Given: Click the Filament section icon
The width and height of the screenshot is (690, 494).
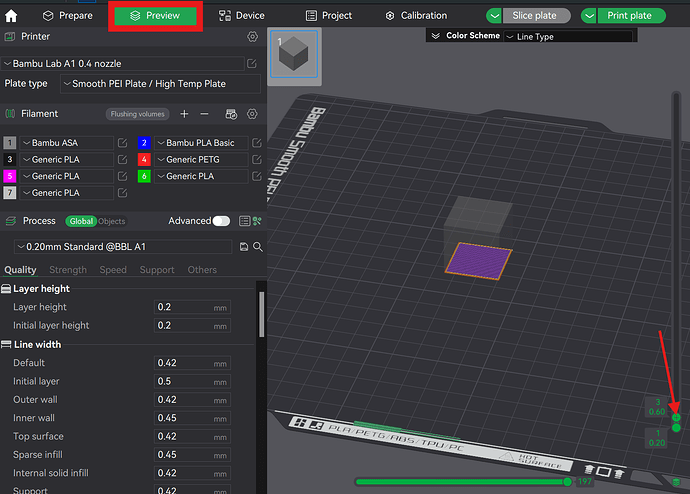Looking at the screenshot, I should coord(10,114).
